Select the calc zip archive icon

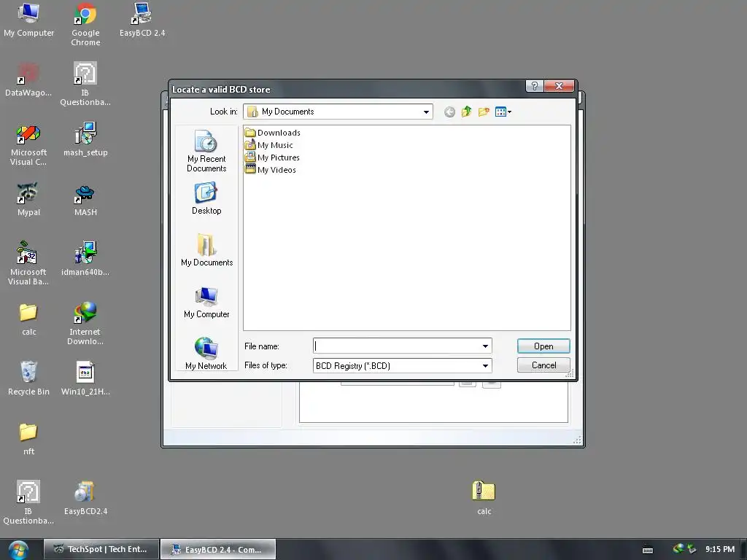point(484,497)
